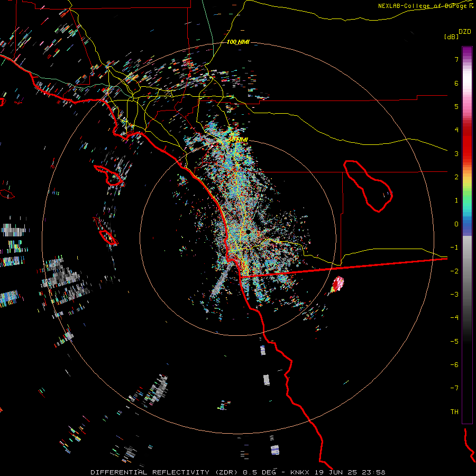Click the scale value -5 on legend
Image resolution: width=476 pixels, height=476 pixels.
click(x=454, y=342)
